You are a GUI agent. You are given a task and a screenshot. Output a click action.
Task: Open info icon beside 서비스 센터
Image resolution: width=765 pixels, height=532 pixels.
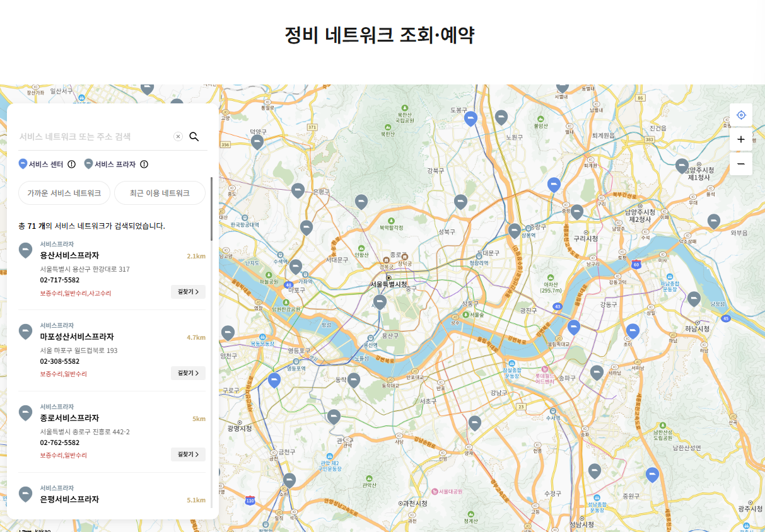coord(71,165)
